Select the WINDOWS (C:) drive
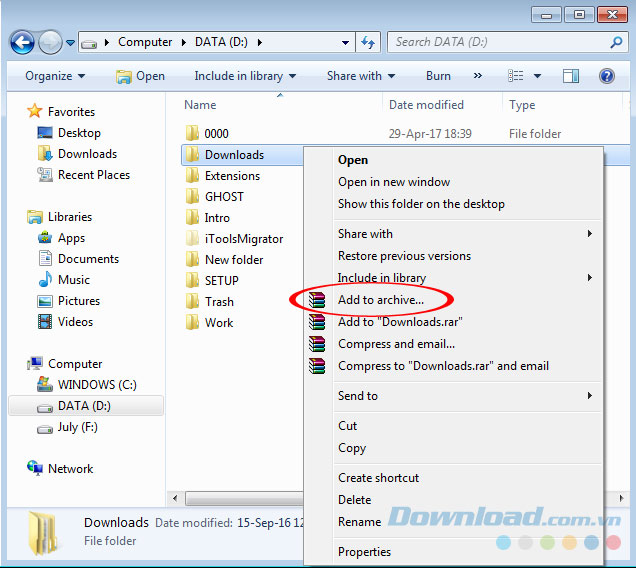Viewport: 636px width, 568px height. coord(87,385)
